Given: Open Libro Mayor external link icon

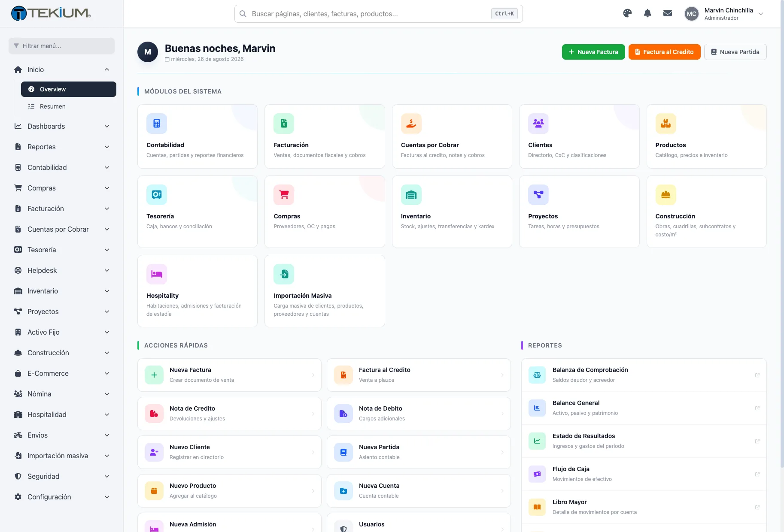Looking at the screenshot, I should [x=757, y=507].
